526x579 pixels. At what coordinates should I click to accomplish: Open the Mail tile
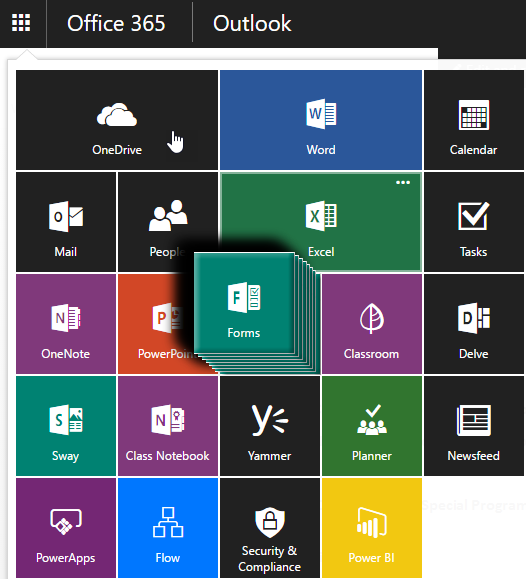pyautogui.click(x=66, y=222)
